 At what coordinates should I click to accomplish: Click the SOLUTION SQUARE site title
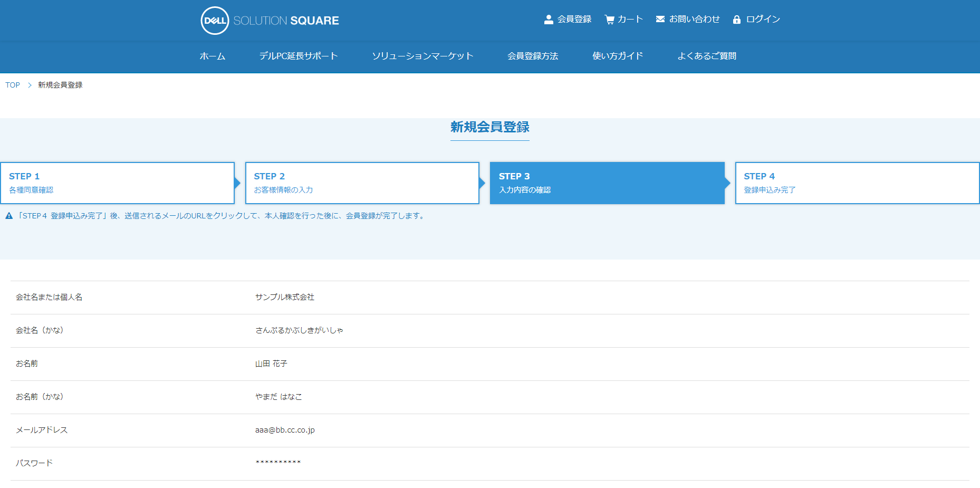pos(286,21)
